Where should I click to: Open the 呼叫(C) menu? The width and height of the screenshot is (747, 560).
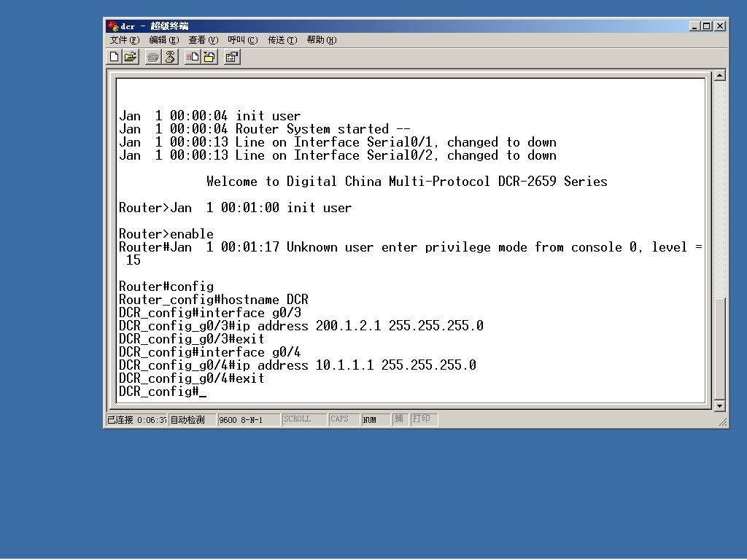pyautogui.click(x=242, y=40)
